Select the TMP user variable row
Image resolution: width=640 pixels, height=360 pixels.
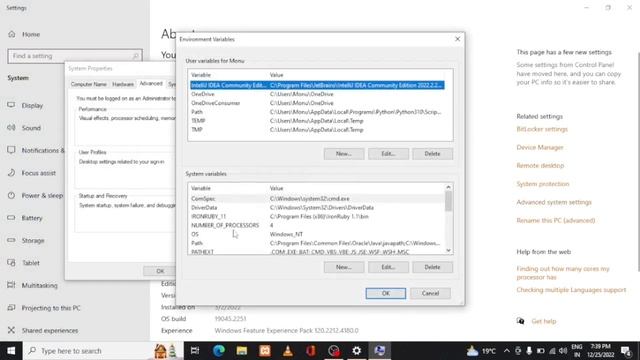317,130
